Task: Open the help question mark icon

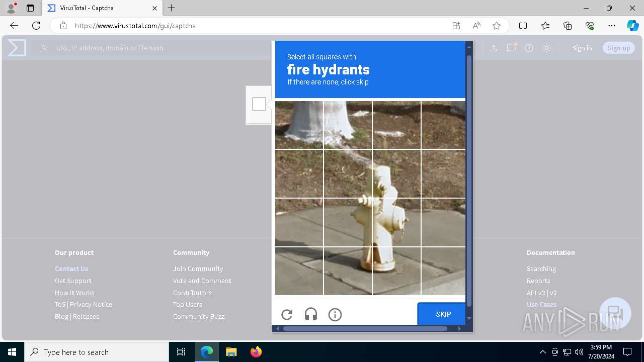Action: click(x=529, y=48)
